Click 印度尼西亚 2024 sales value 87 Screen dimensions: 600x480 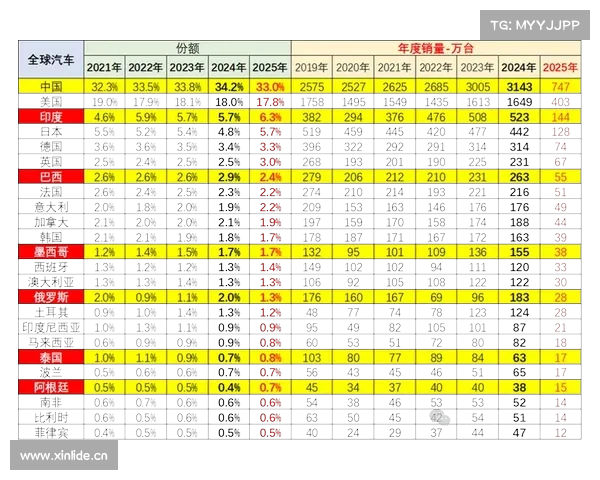[519, 327]
